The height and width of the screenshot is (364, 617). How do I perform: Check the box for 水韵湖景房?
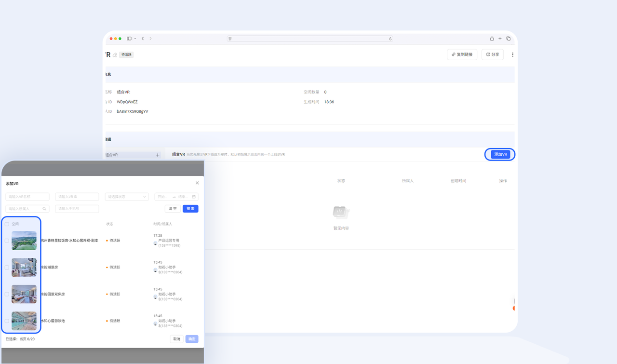click(7, 267)
